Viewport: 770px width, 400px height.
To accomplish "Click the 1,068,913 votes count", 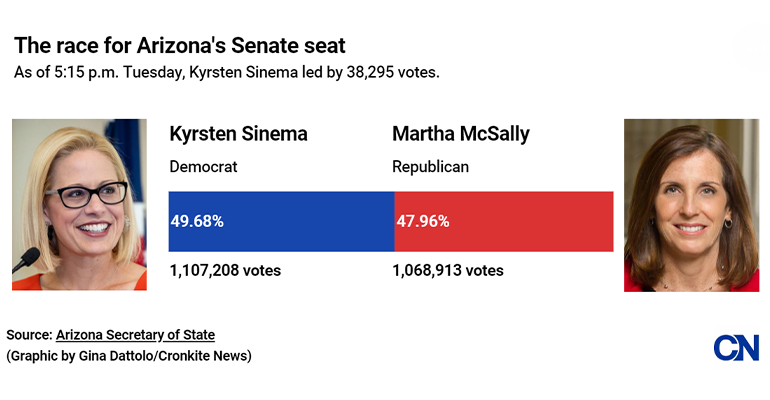I will pyautogui.click(x=448, y=270).
